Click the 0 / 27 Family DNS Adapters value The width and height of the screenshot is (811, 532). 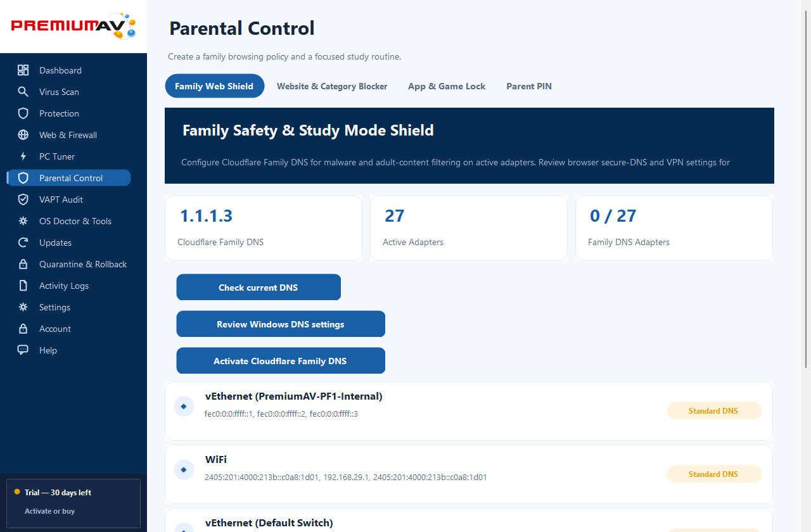point(613,216)
